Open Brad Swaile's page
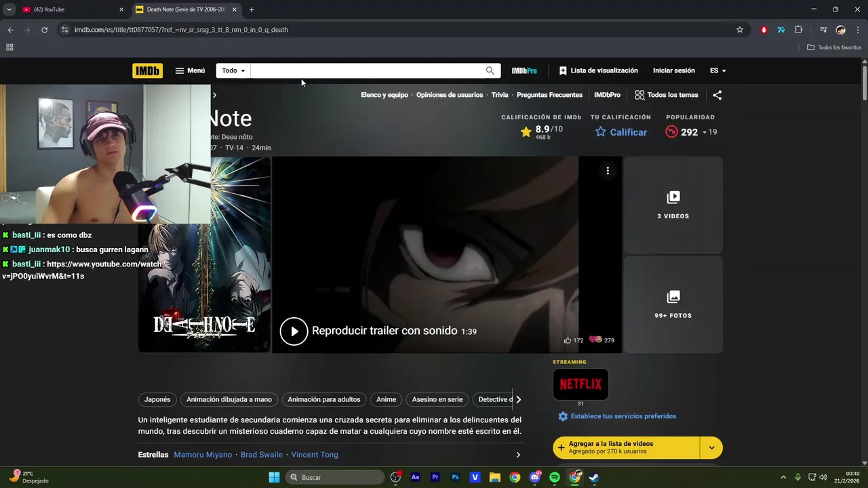The image size is (868, 488). coord(262,455)
